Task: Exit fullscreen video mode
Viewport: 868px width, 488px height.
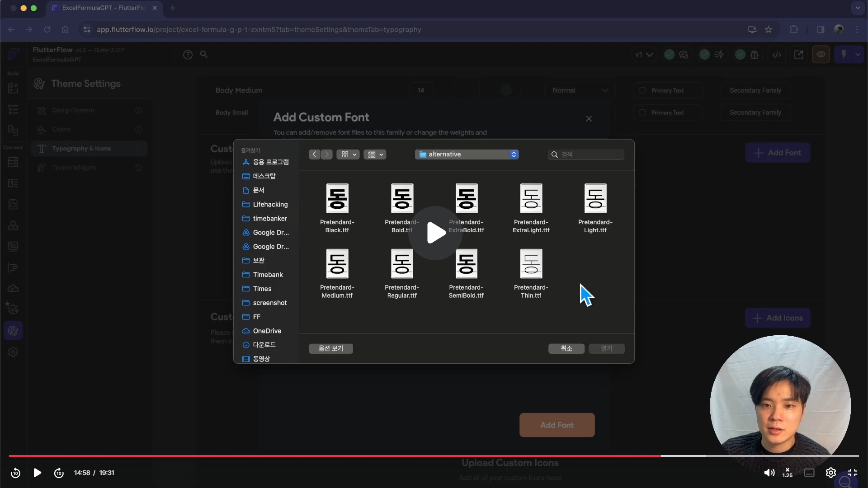Action: (x=853, y=473)
